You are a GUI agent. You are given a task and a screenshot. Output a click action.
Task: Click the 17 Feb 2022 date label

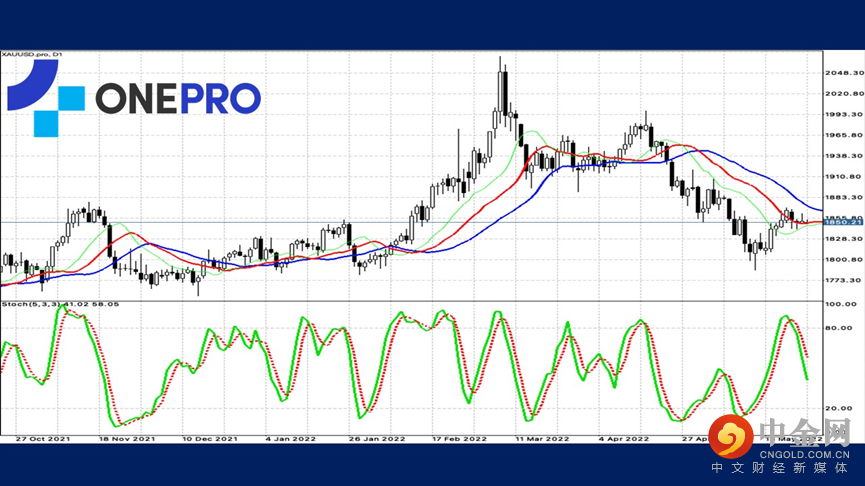(459, 438)
